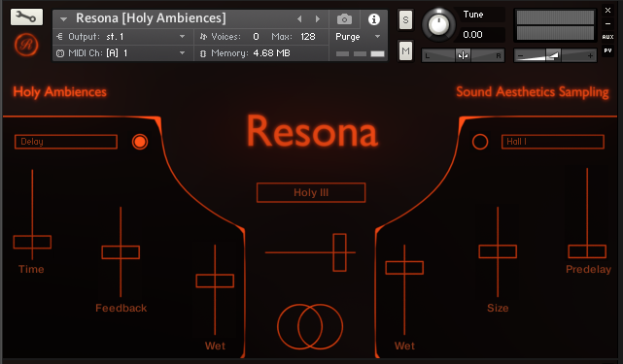
Task: Go to previous preset arrow
Action: (299, 18)
